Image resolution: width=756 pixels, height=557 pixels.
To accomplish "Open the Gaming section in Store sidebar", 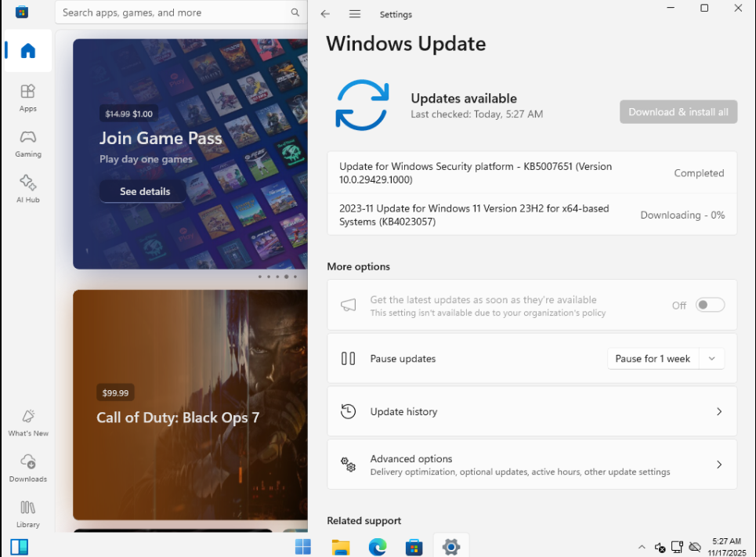I will (28, 143).
